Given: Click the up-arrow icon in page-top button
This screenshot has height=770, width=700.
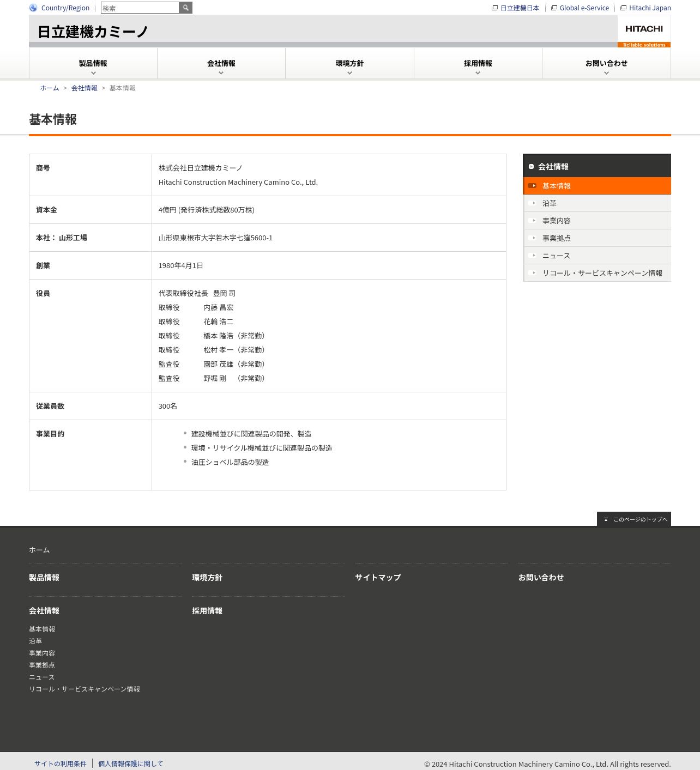Looking at the screenshot, I should tap(606, 519).
